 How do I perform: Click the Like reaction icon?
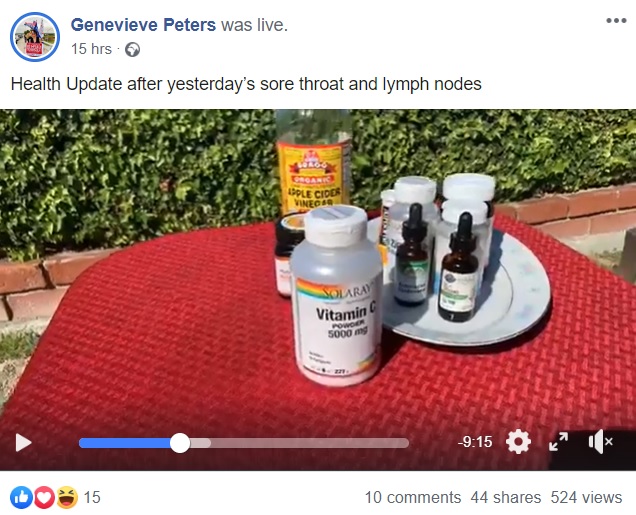click(x=21, y=497)
